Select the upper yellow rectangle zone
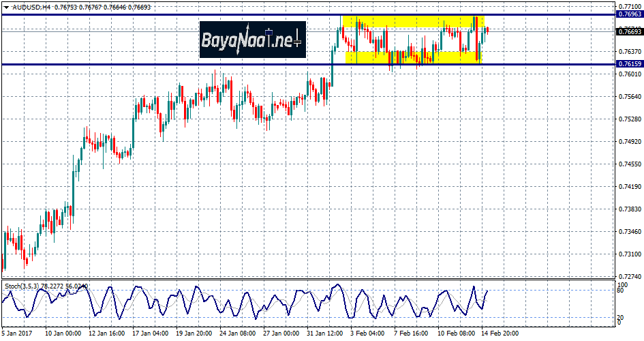644x341 pixels. [412, 22]
